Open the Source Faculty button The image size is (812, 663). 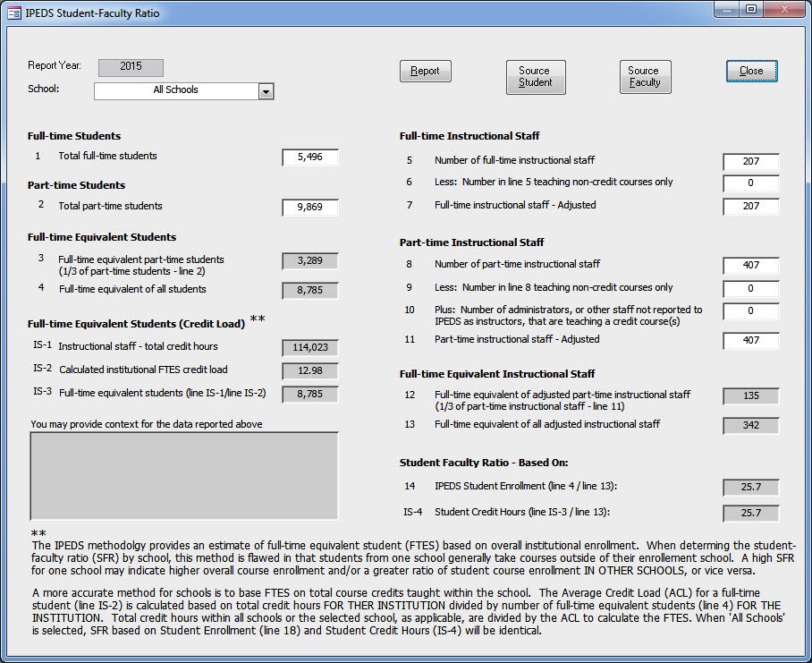coord(646,77)
